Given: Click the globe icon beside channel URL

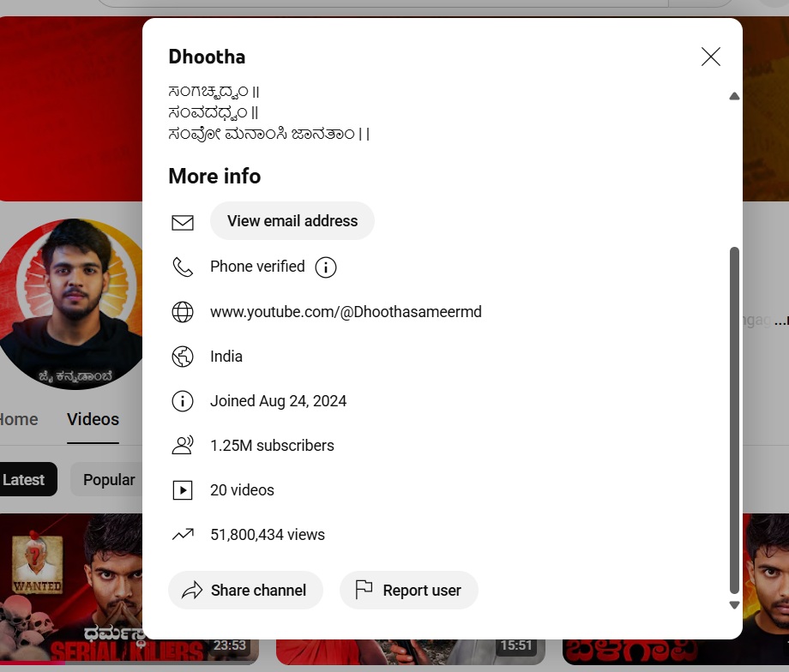Looking at the screenshot, I should coord(183,312).
